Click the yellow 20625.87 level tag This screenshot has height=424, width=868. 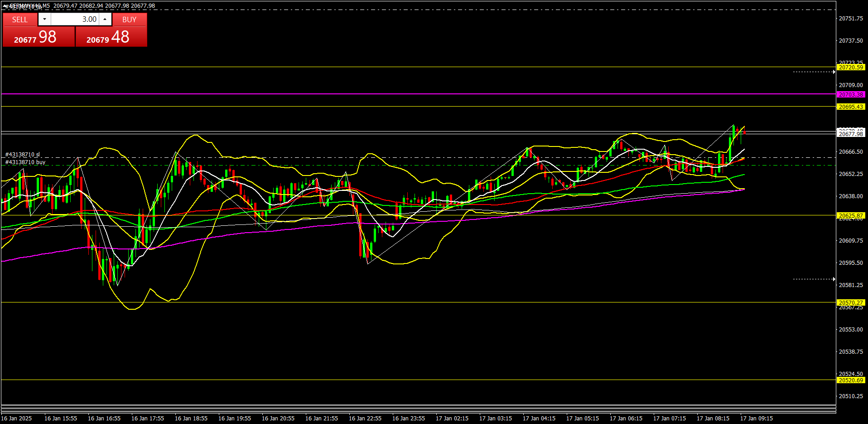coord(851,216)
